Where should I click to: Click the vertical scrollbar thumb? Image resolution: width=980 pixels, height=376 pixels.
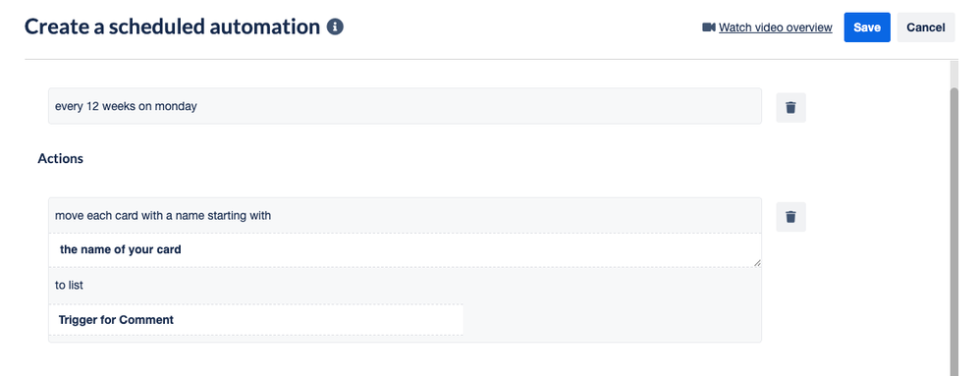coord(953,231)
